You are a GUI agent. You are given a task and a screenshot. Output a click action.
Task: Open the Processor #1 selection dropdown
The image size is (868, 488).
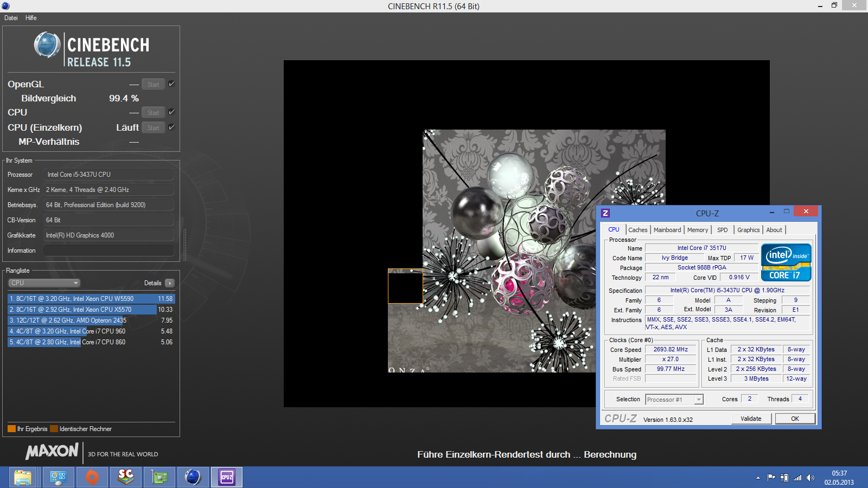(674, 400)
